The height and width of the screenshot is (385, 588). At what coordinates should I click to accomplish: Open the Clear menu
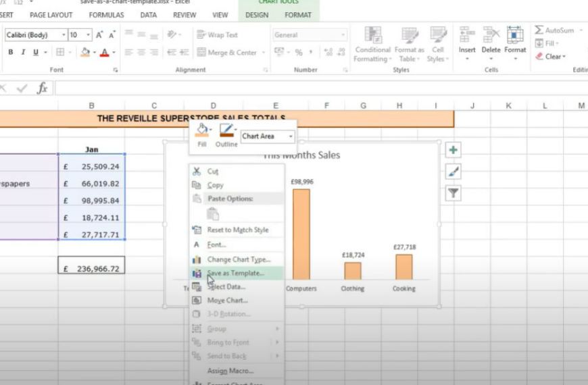tap(551, 57)
